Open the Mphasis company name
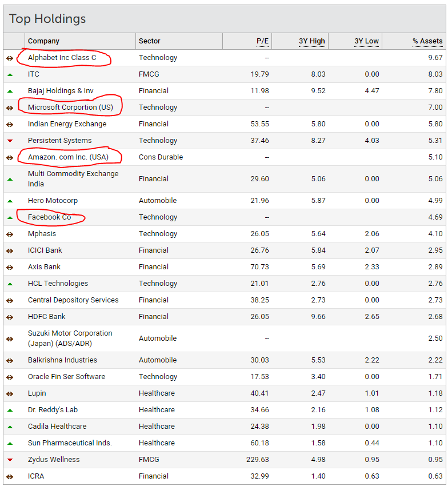The height and width of the screenshot is (490, 448). coord(42,233)
